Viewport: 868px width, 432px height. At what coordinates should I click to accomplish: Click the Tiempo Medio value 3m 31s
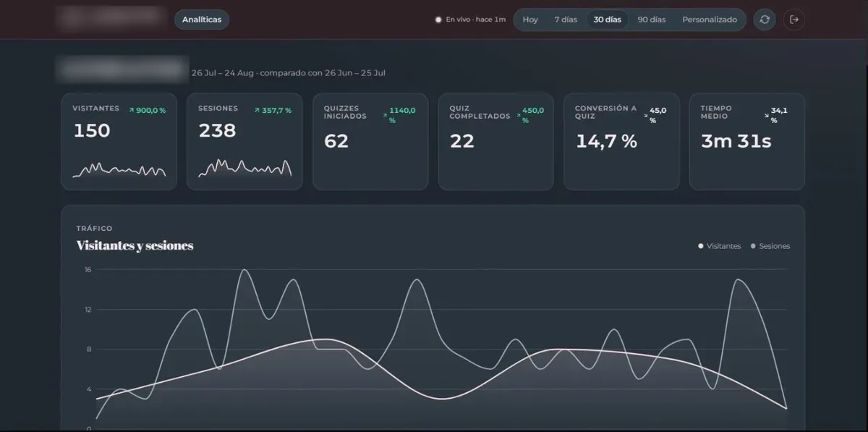(736, 141)
